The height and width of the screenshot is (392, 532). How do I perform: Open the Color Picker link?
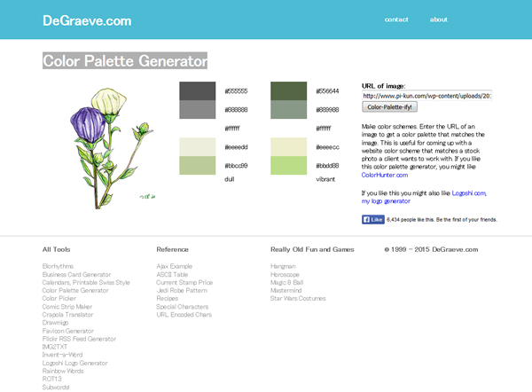click(x=59, y=298)
